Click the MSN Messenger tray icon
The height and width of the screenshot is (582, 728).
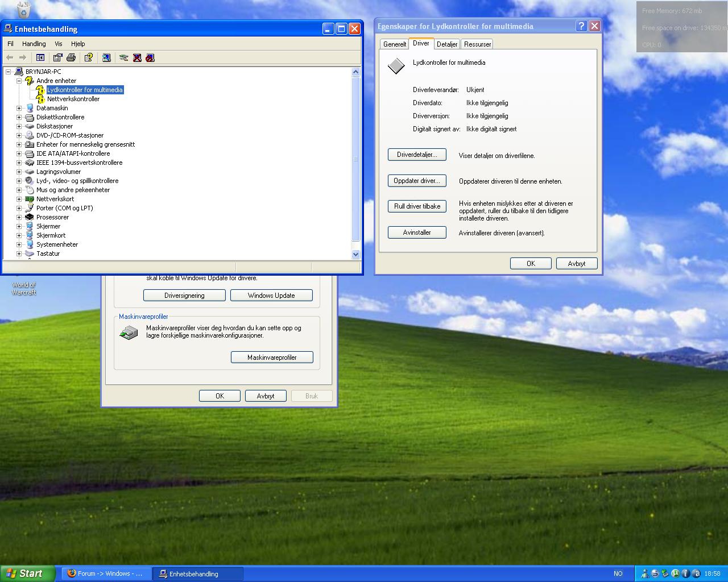644,573
